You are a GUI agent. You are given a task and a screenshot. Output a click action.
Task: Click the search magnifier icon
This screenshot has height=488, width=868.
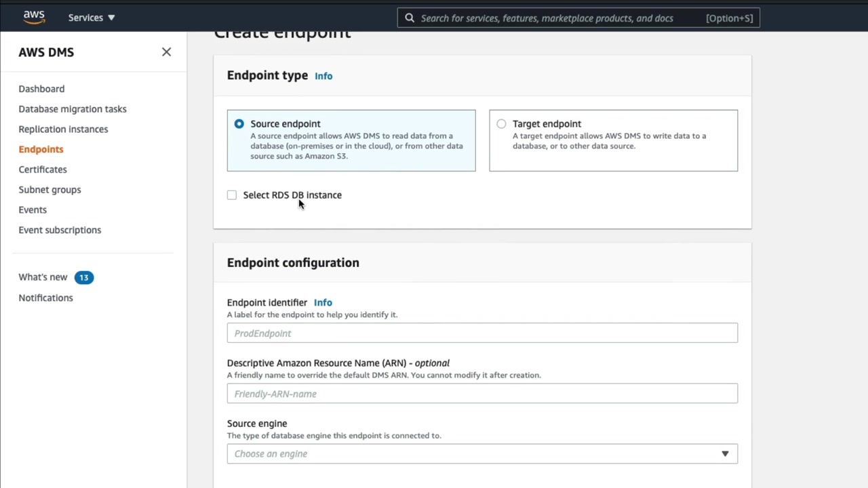[410, 18]
